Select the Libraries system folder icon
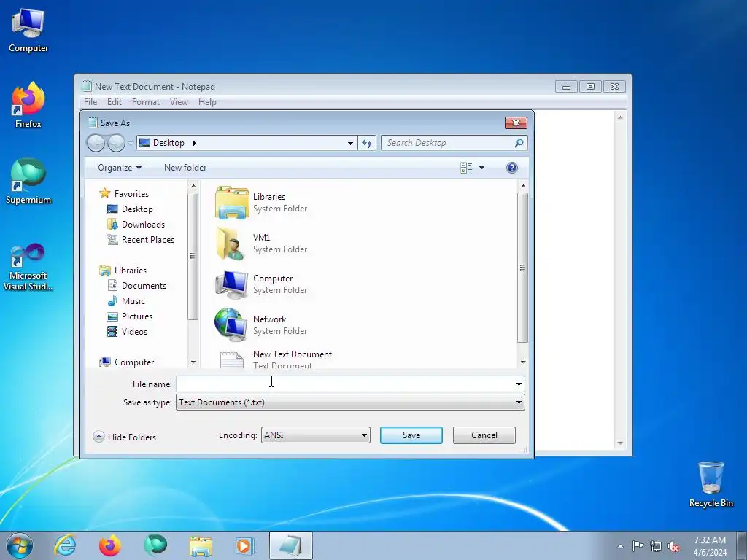Viewport: 747px width, 560px height. click(x=232, y=203)
